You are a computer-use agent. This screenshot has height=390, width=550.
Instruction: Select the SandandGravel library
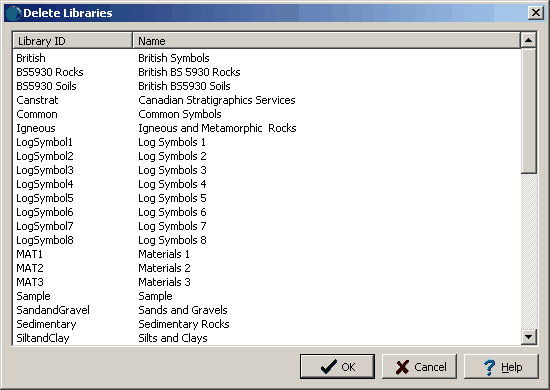(267, 310)
